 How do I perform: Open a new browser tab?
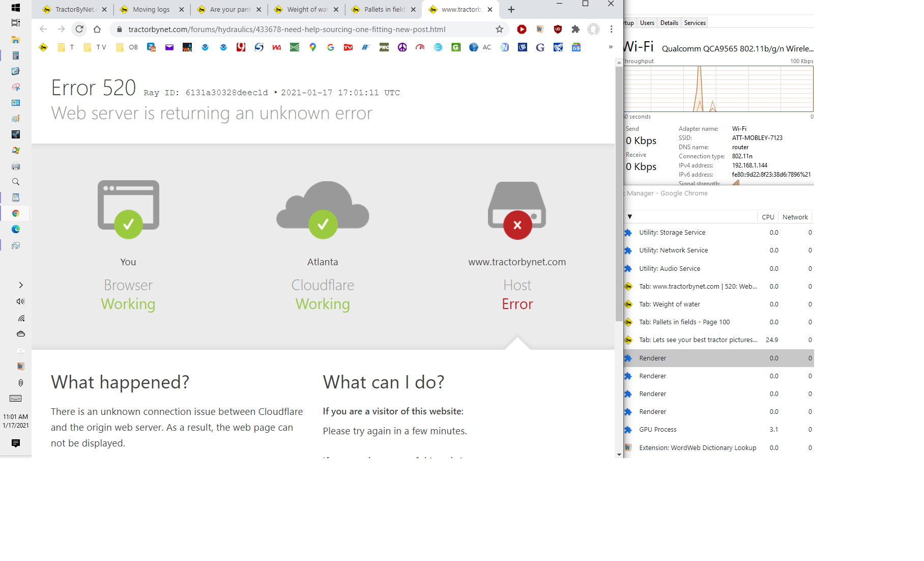pos(511,10)
